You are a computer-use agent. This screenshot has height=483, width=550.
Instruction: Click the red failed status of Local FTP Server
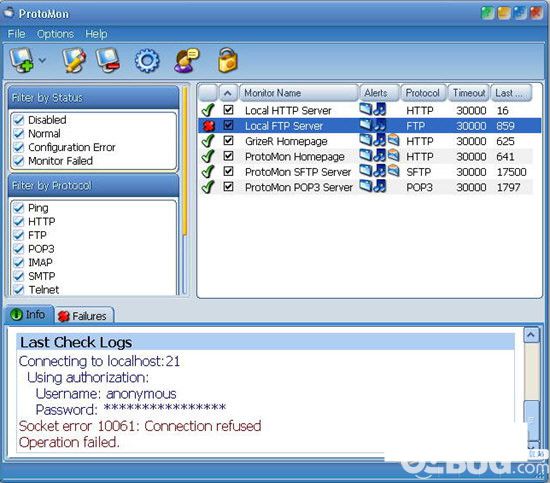point(209,126)
